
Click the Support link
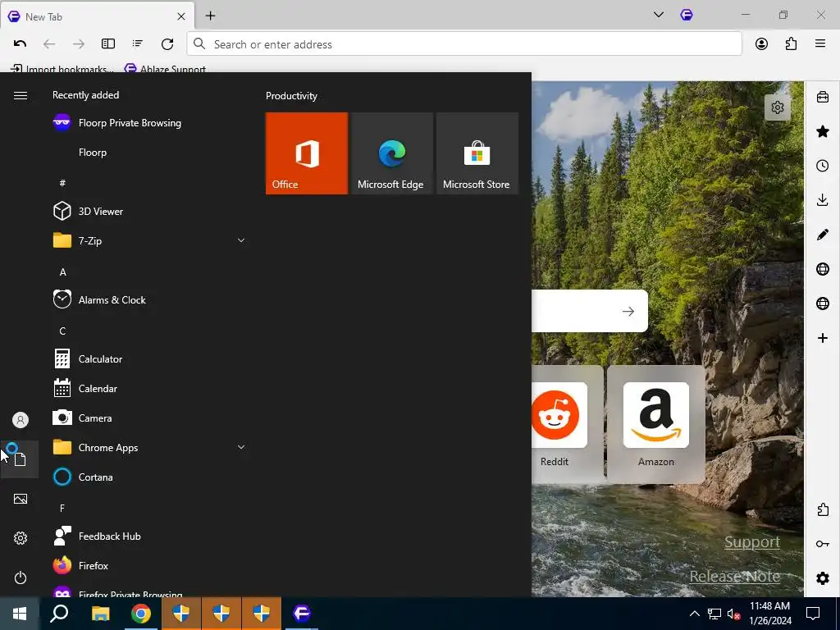(751, 542)
